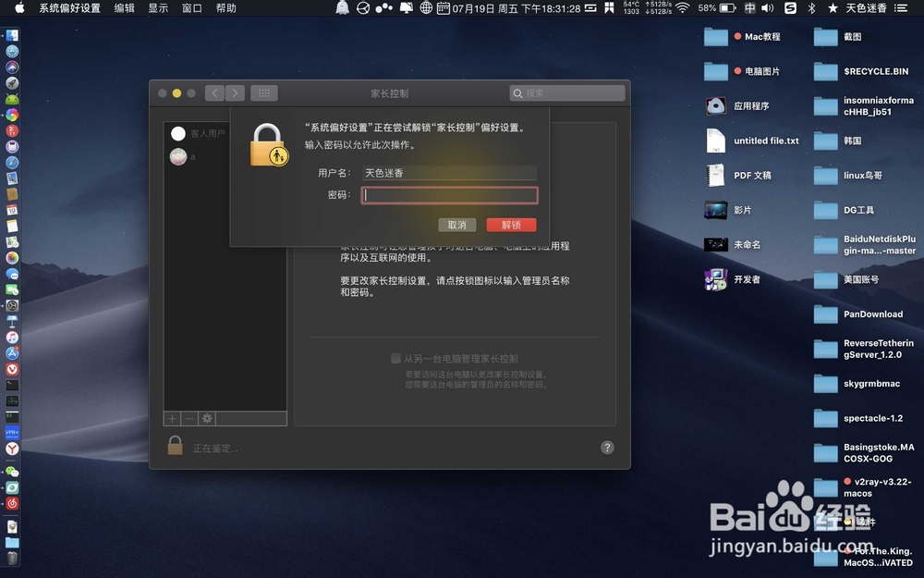Click the Show All grid icon in toolbar
Screen dimensions: 924x578
[x=263, y=92]
